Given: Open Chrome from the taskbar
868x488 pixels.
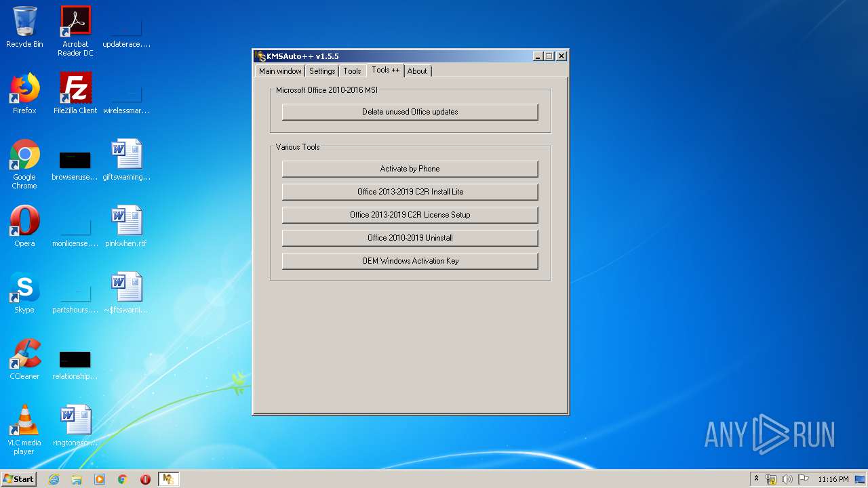Looking at the screenshot, I should coord(123,479).
